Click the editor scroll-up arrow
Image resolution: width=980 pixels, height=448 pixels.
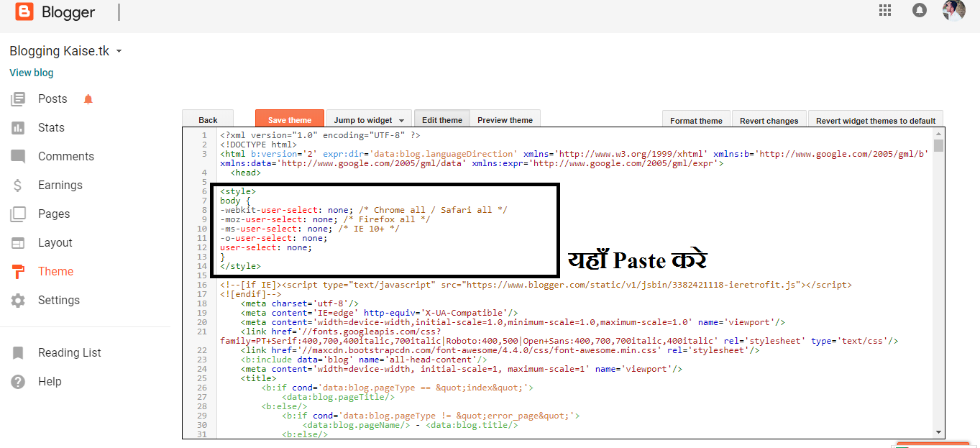coord(938,134)
